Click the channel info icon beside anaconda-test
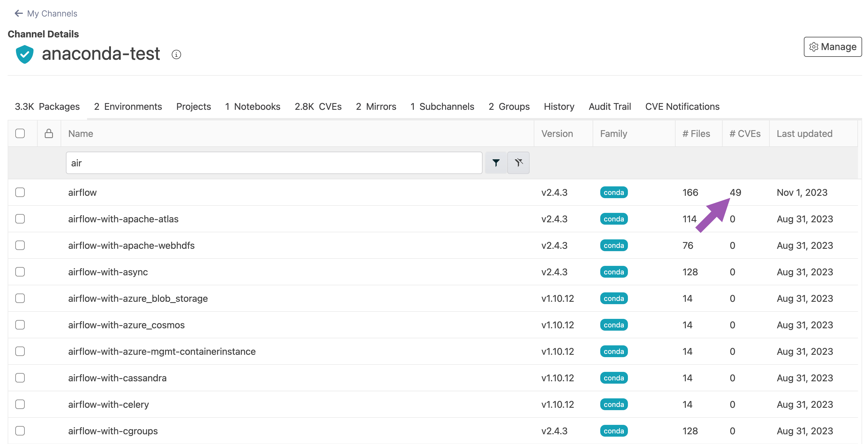868x444 pixels. pyautogui.click(x=176, y=54)
